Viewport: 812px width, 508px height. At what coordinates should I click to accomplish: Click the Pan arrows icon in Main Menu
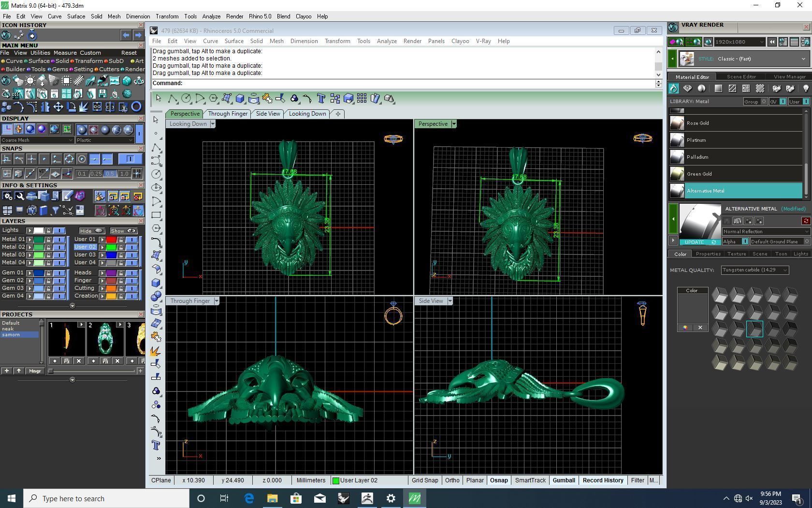point(58,106)
